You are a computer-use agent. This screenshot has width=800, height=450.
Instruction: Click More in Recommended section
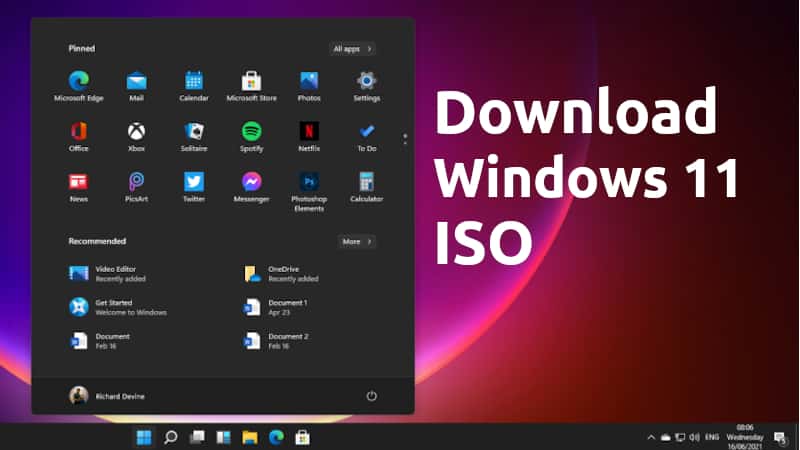357,241
